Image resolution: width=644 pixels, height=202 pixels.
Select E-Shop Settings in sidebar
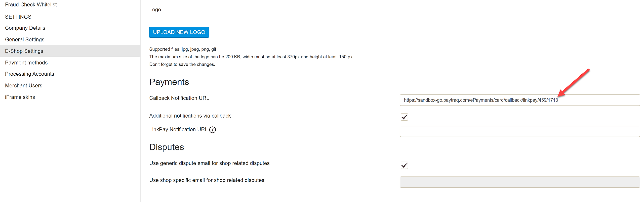click(24, 51)
